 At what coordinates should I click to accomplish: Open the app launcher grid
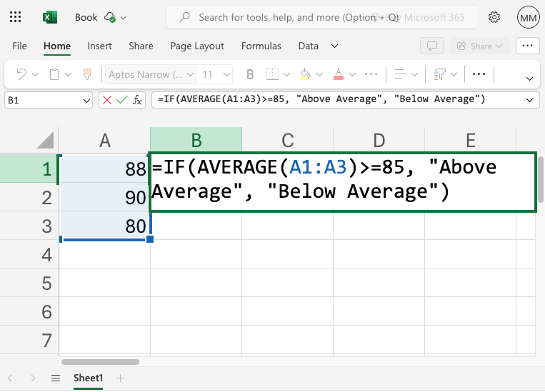point(16,17)
